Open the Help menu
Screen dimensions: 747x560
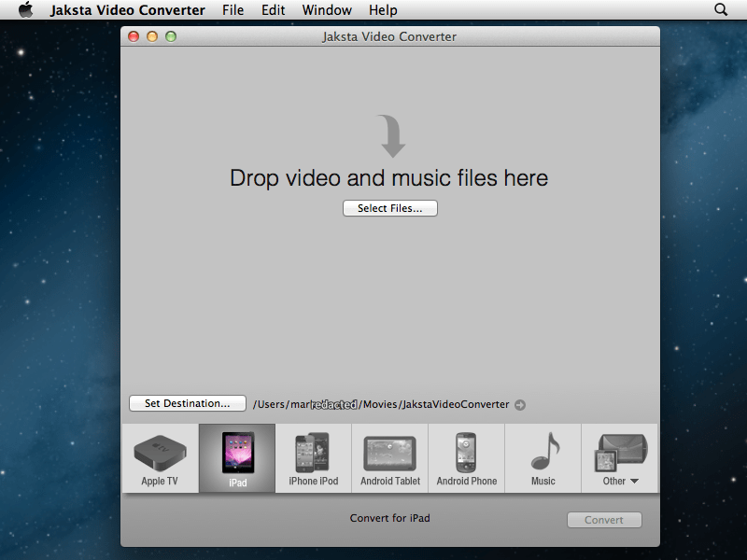(383, 10)
